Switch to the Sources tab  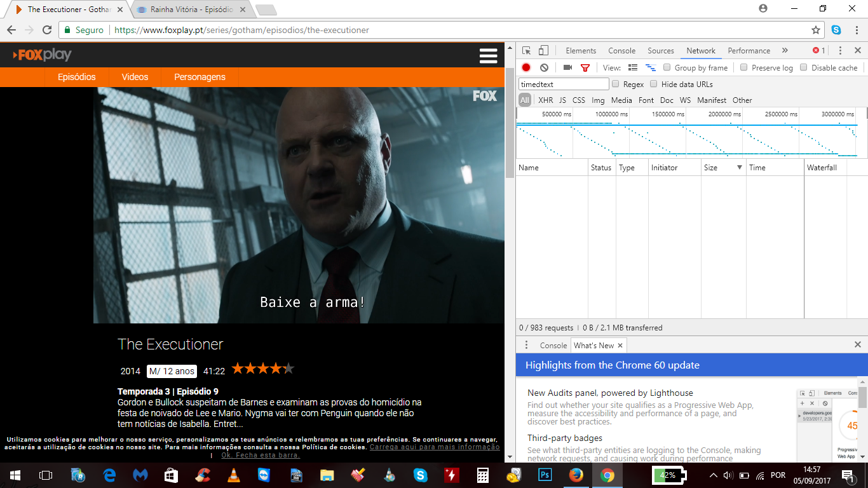(661, 51)
